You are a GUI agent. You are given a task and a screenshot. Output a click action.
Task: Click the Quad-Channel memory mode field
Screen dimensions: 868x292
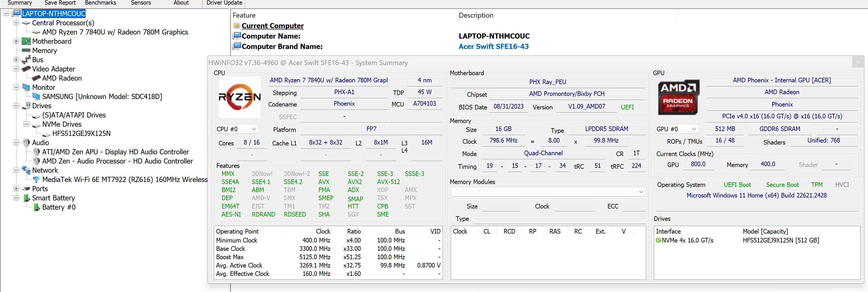pyautogui.click(x=543, y=153)
